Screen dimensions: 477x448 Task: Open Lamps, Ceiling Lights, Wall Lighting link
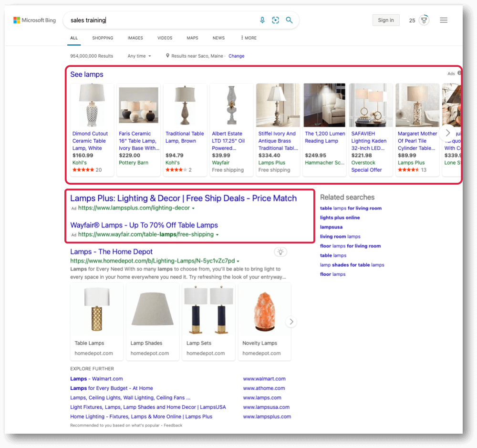click(x=130, y=397)
